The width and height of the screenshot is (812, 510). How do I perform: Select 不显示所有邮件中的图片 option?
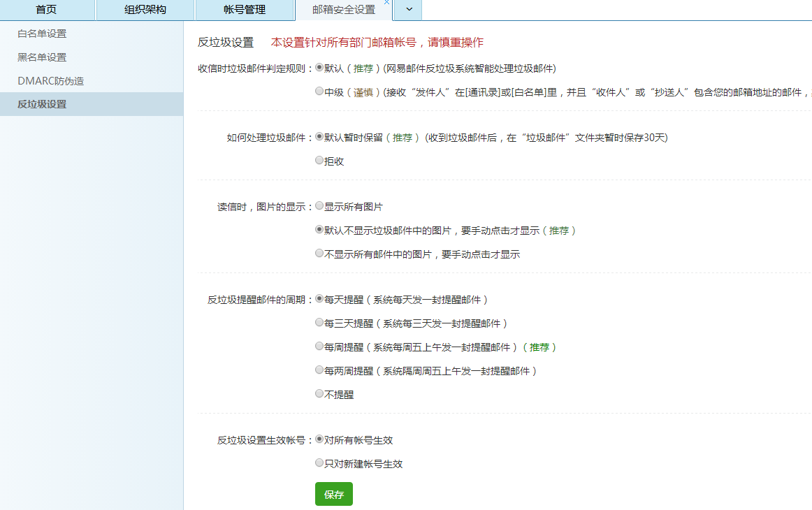[x=319, y=253]
